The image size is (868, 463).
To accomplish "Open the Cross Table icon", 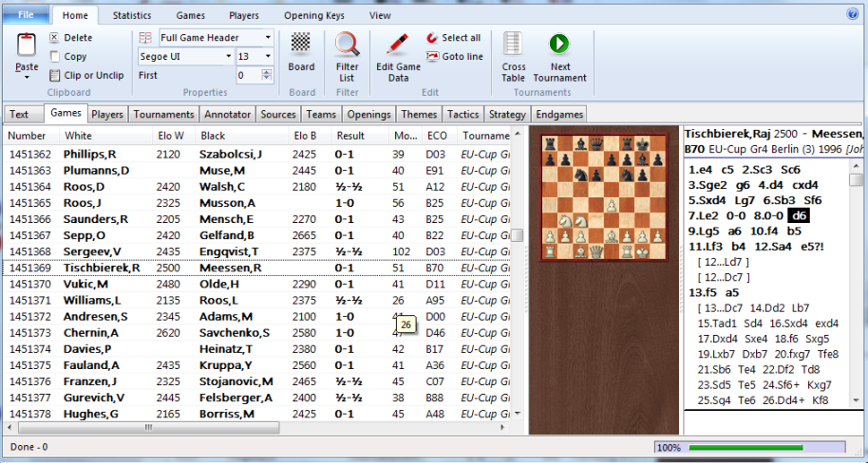I will tap(513, 45).
